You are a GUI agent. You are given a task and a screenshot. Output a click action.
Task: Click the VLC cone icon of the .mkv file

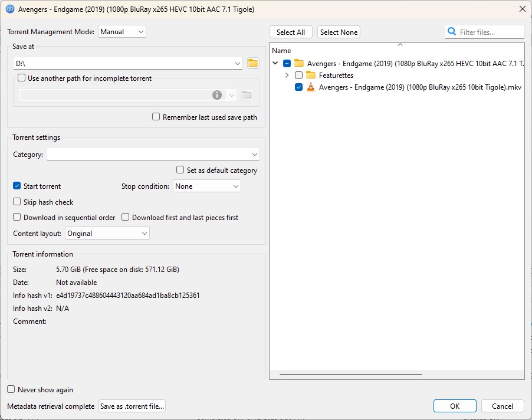[310, 87]
